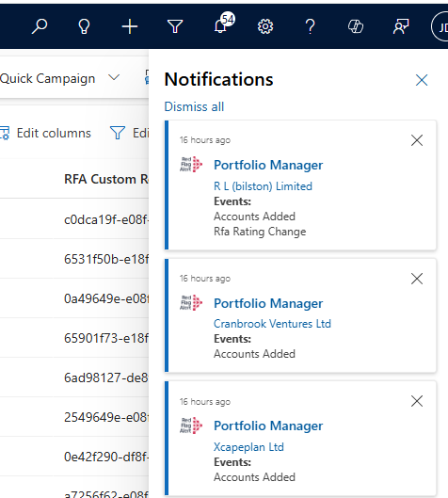This screenshot has width=448, height=498.
Task: Open the advanced find funnel icon
Action: click(175, 26)
